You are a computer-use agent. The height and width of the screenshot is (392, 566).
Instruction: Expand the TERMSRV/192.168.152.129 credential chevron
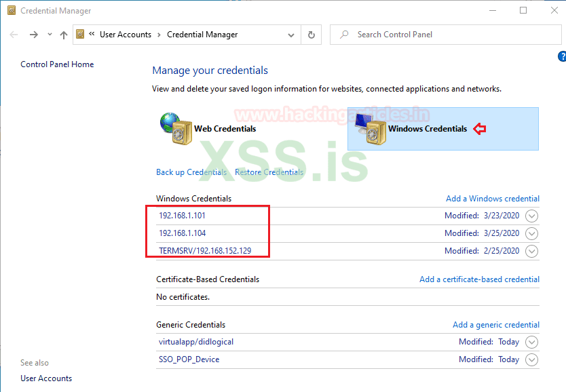coord(531,252)
